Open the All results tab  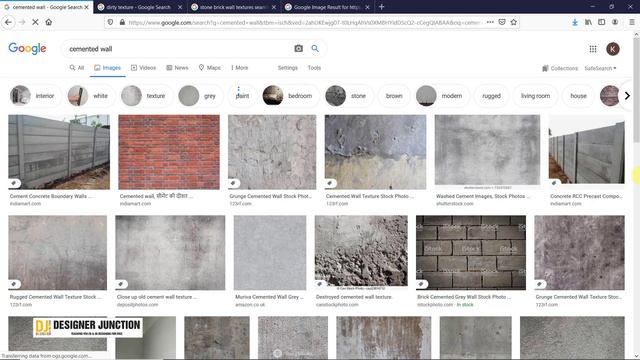[x=77, y=68]
